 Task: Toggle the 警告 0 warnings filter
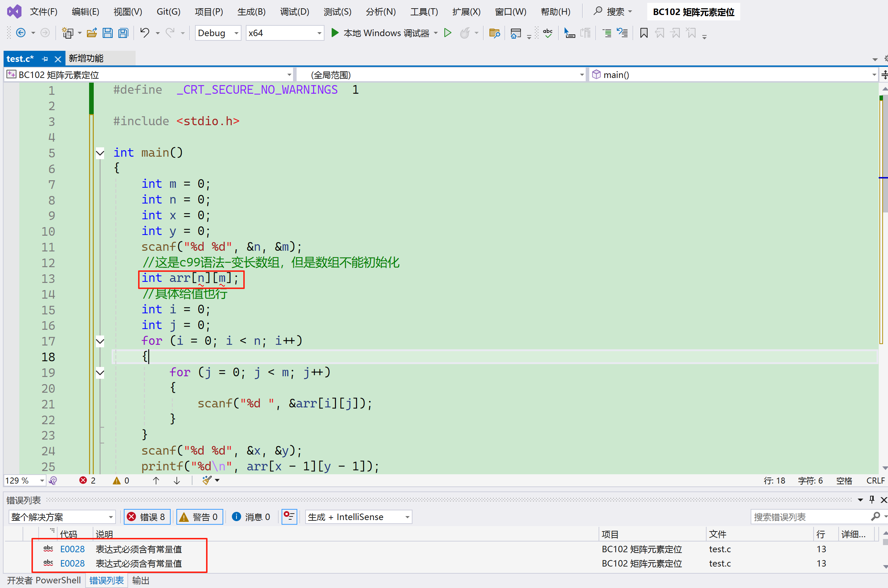click(x=200, y=517)
